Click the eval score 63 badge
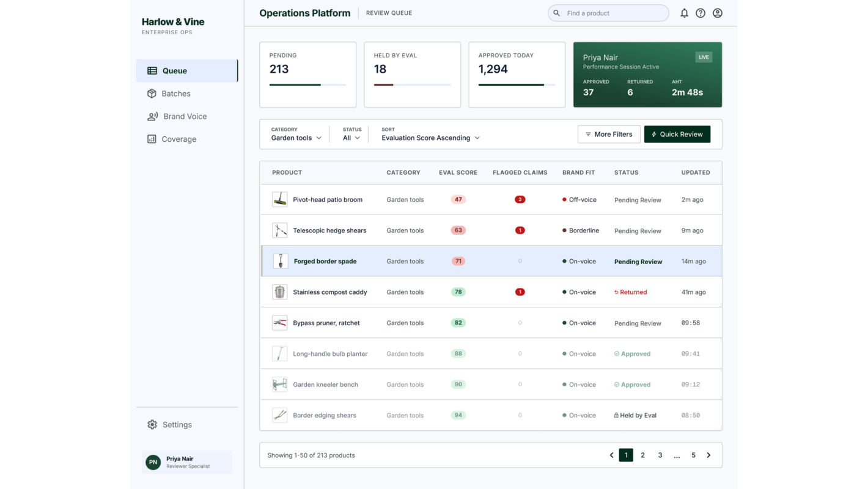The height and width of the screenshot is (489, 868). coord(458,230)
